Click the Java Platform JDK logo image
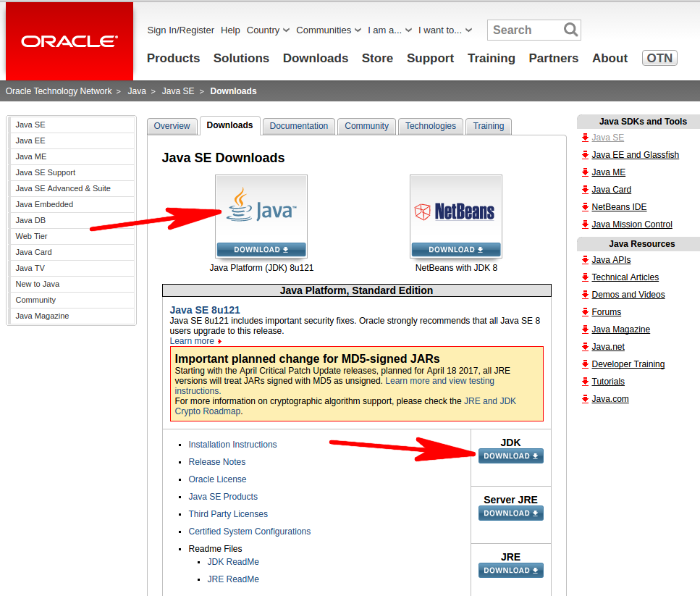The image size is (700, 596). (261, 210)
